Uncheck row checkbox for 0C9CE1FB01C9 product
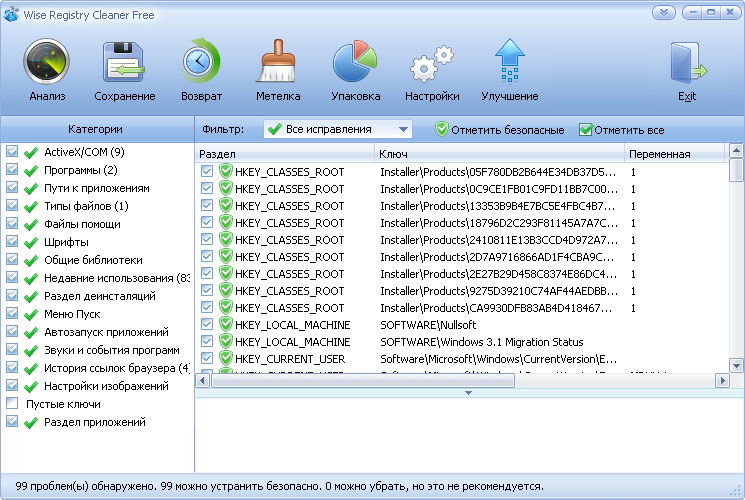Image resolution: width=745 pixels, height=500 pixels. click(207, 189)
